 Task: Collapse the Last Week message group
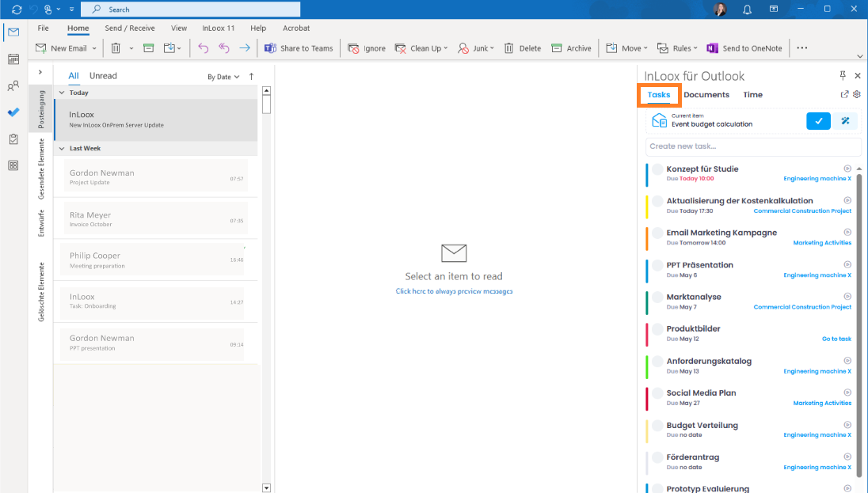pos(62,148)
